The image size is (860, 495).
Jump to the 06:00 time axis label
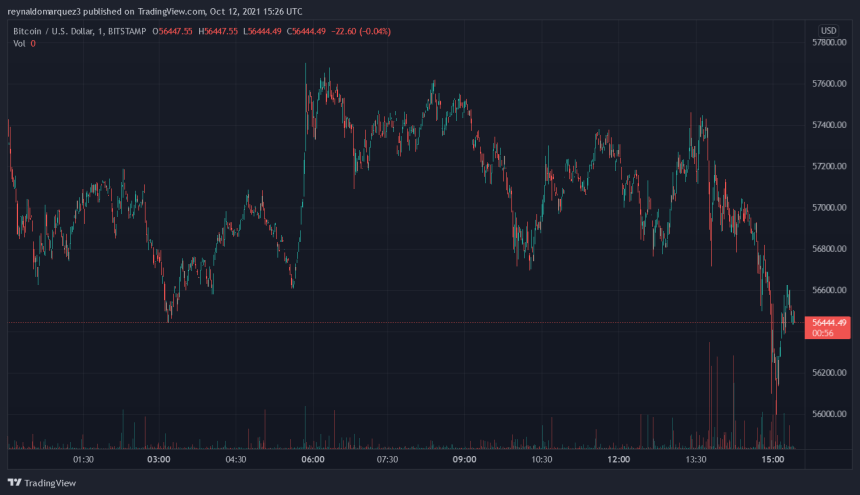coord(312,460)
